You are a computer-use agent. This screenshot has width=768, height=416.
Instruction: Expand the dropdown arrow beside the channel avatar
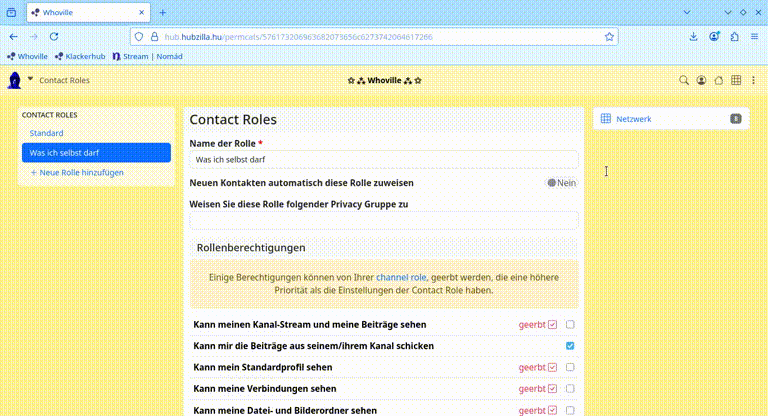point(30,79)
